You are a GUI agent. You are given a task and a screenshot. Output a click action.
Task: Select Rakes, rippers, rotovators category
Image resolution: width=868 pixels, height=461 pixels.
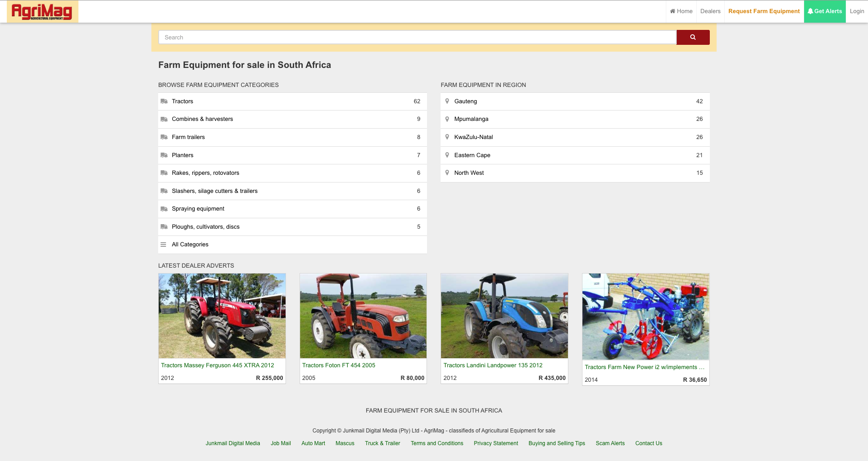pos(292,173)
